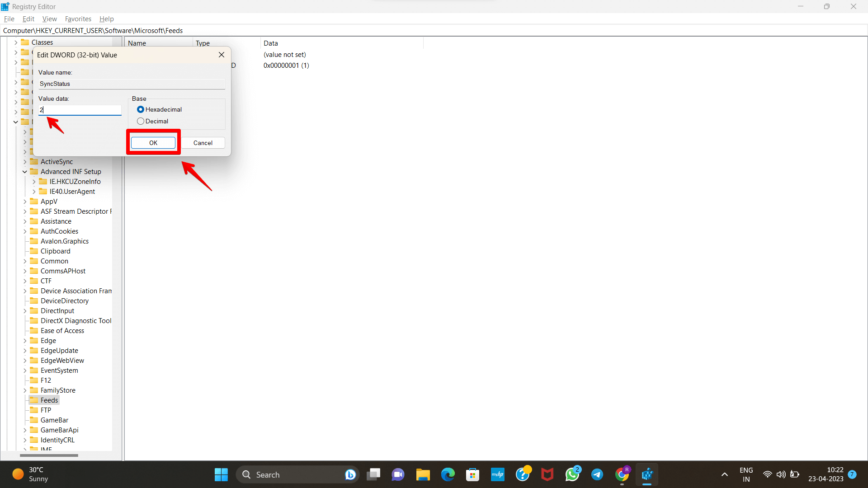Click the Windows Start button
The image size is (868, 488).
pos(221,474)
